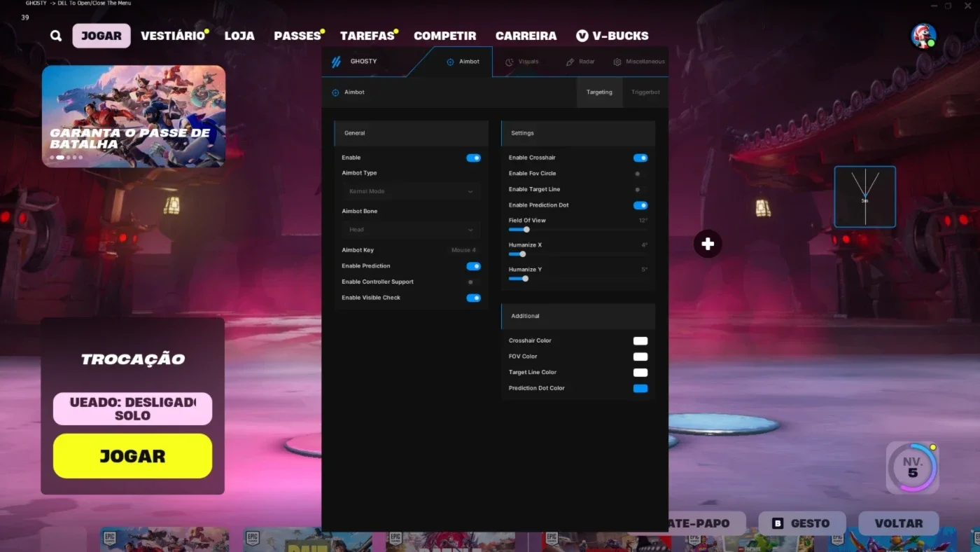Open the COMPETIR tab
This screenshot has width=980, height=552.
point(445,36)
